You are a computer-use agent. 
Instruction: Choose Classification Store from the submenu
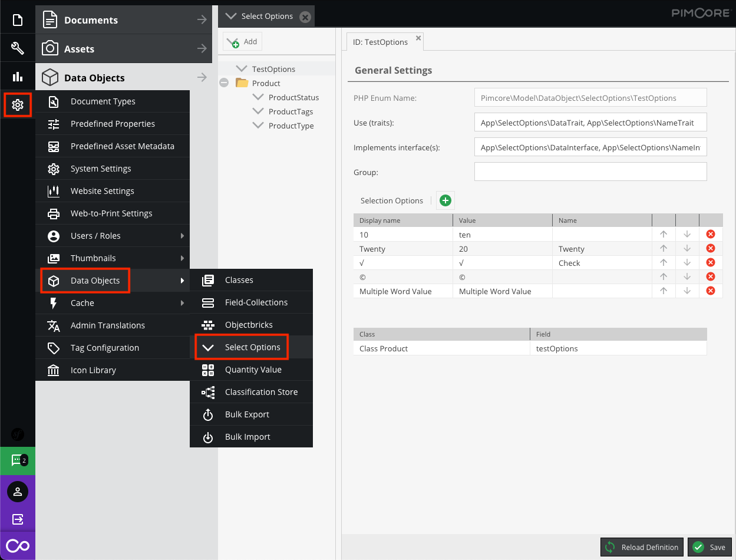[x=251, y=392]
